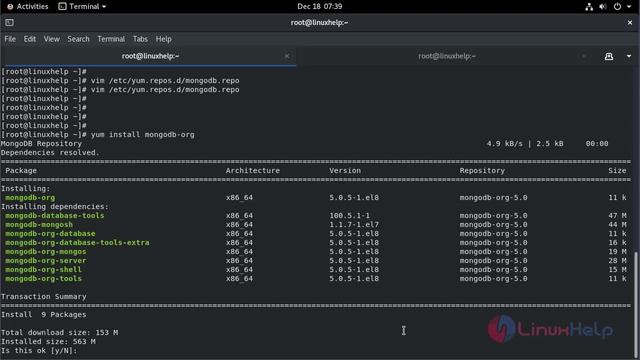Click the terminal window icon in title bar
Image resolution: width=640 pixels, height=360 pixels.
[9, 22]
